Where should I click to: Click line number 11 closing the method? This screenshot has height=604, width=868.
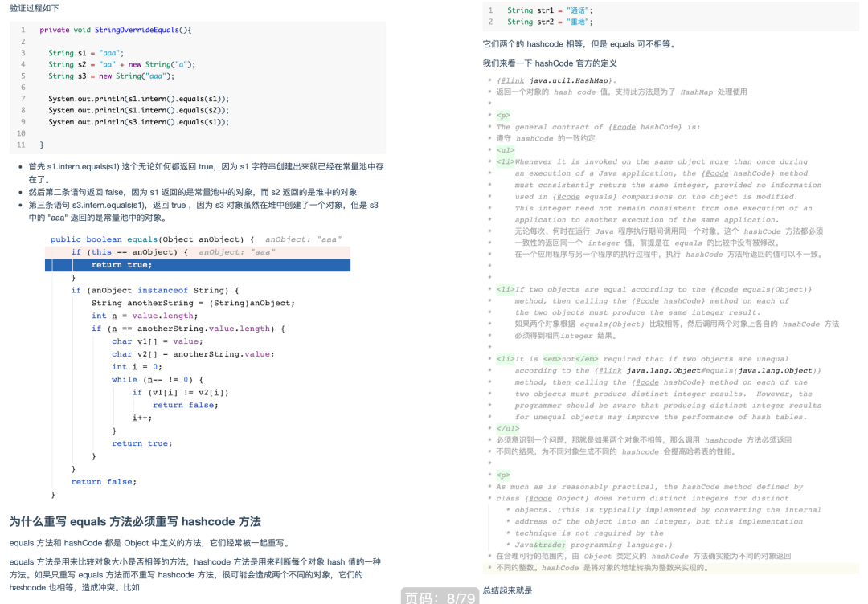click(x=22, y=145)
